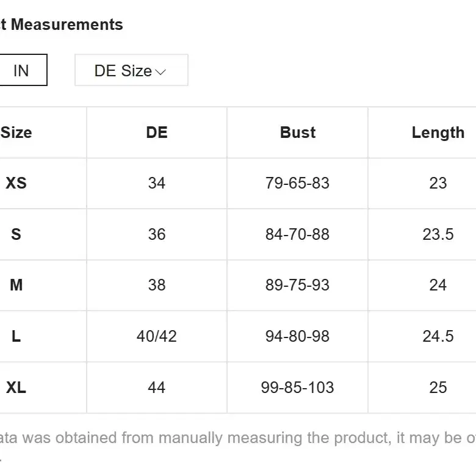
Task: Click the 99-85-103 bust cell
Action: pyautogui.click(x=298, y=388)
